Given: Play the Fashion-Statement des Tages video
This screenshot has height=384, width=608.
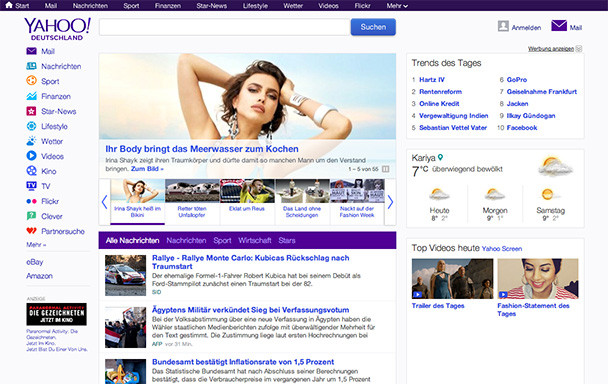Looking at the screenshot, I should point(538,278).
